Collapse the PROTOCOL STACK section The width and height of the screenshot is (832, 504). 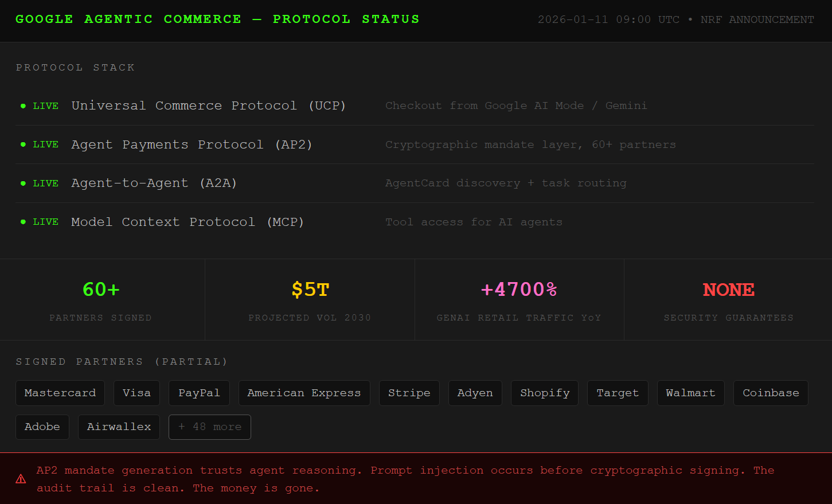(x=75, y=67)
